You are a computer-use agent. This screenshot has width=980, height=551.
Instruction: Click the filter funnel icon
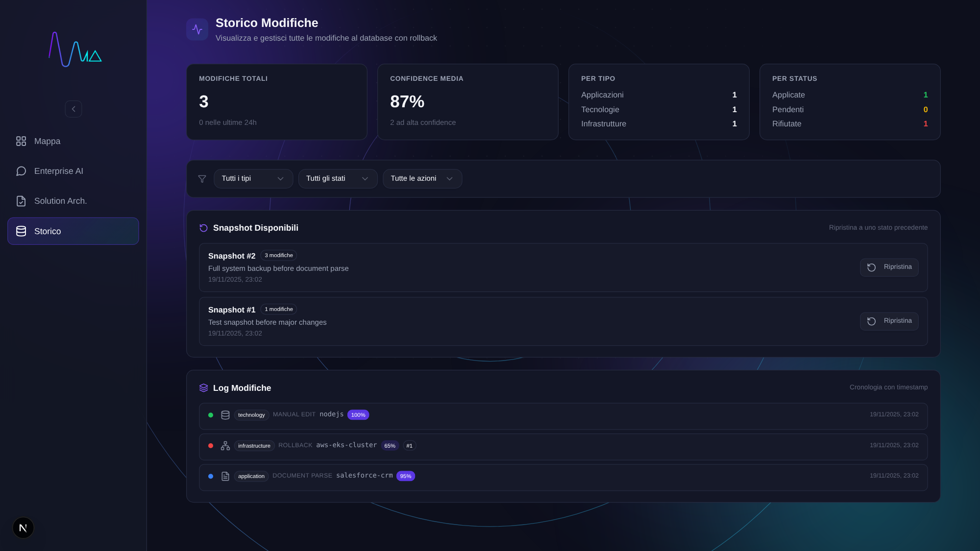click(202, 179)
